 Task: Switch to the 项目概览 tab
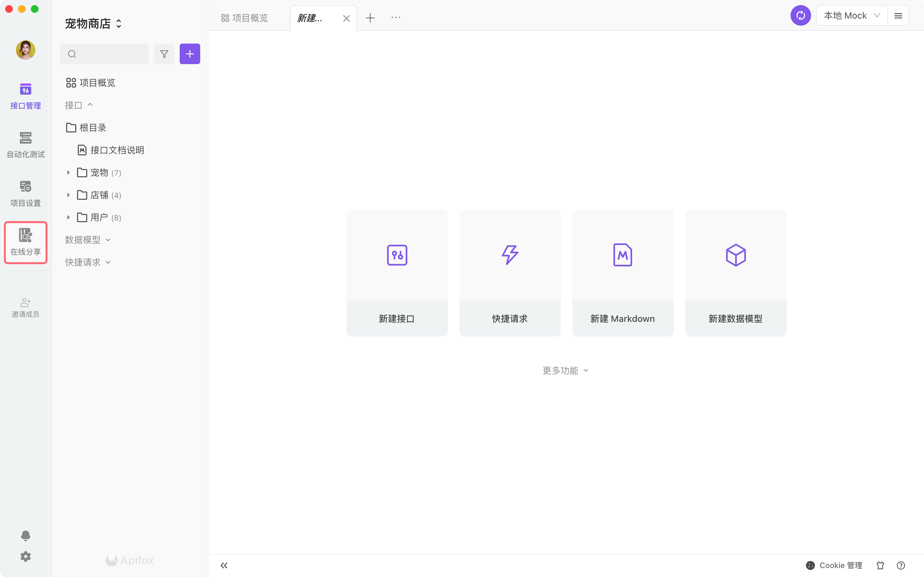(x=245, y=18)
